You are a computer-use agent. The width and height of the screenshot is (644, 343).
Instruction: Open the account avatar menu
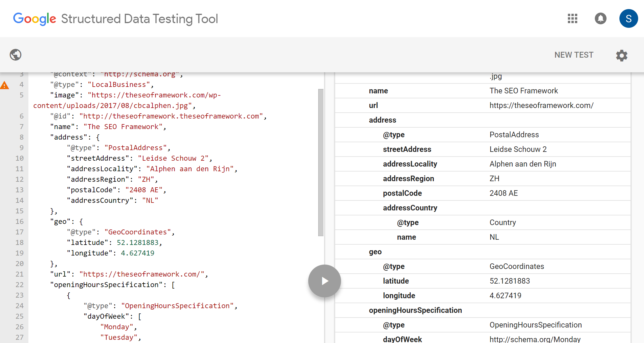pyautogui.click(x=628, y=18)
